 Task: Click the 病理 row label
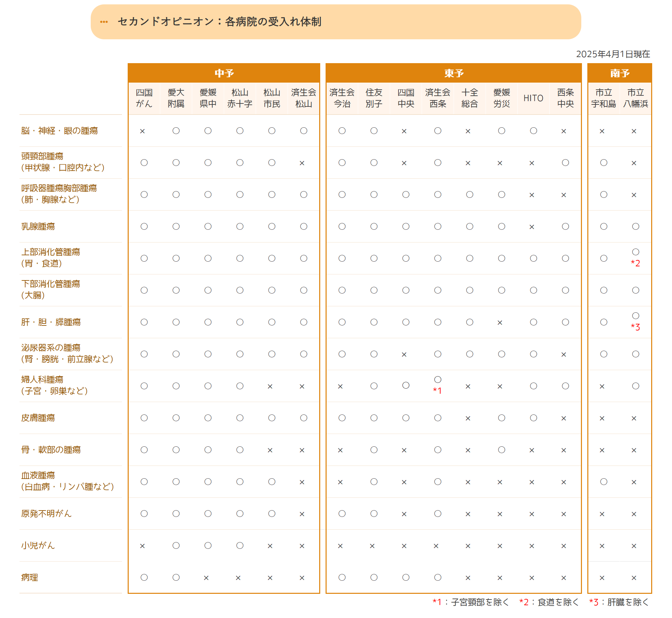pos(30,577)
